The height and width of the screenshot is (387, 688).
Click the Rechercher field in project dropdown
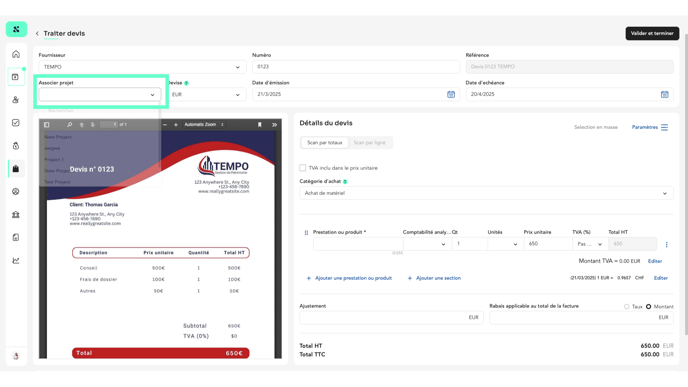point(100,111)
